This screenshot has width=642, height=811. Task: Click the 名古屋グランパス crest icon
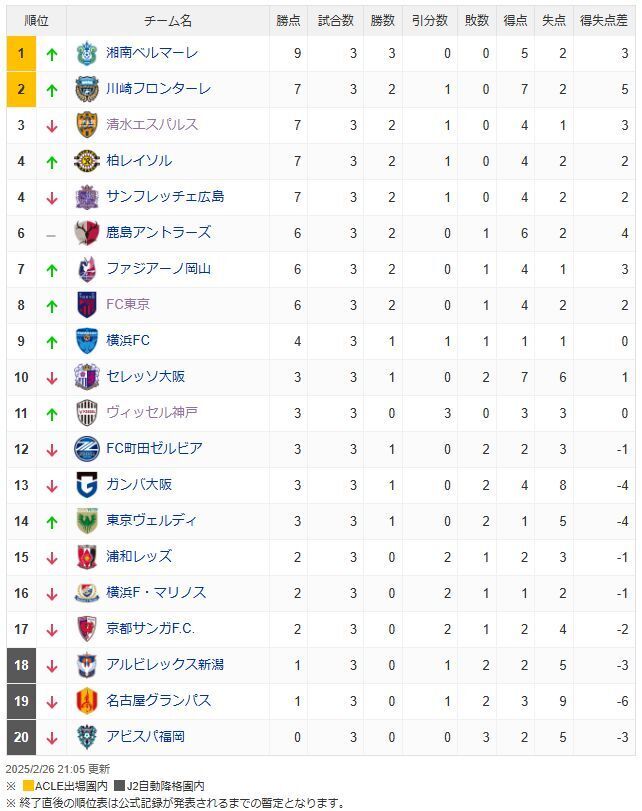tap(86, 701)
